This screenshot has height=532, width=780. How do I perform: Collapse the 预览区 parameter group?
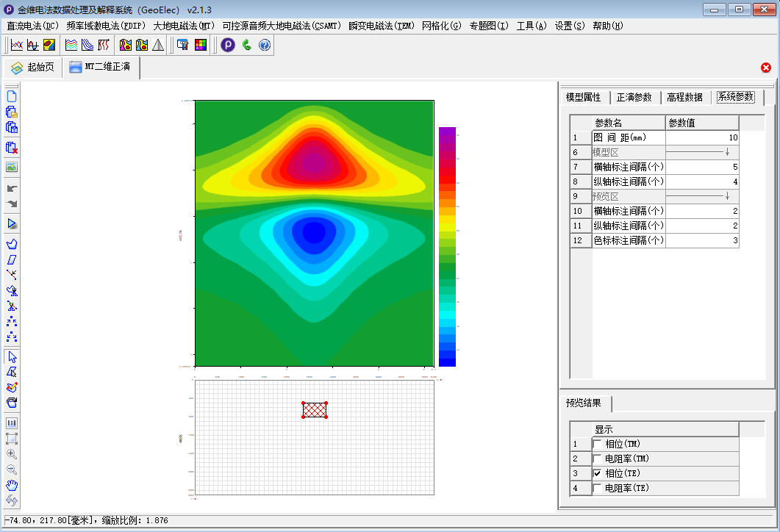tap(727, 196)
